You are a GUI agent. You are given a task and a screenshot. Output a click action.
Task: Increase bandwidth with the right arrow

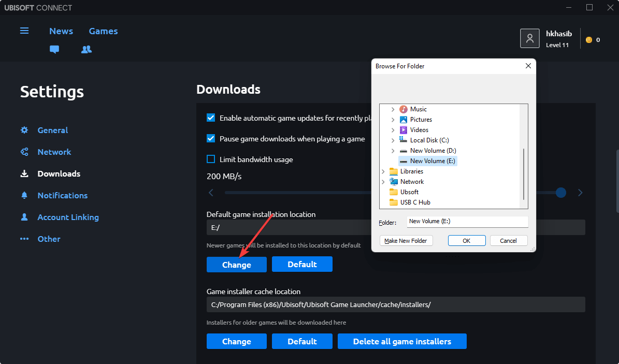click(x=580, y=192)
